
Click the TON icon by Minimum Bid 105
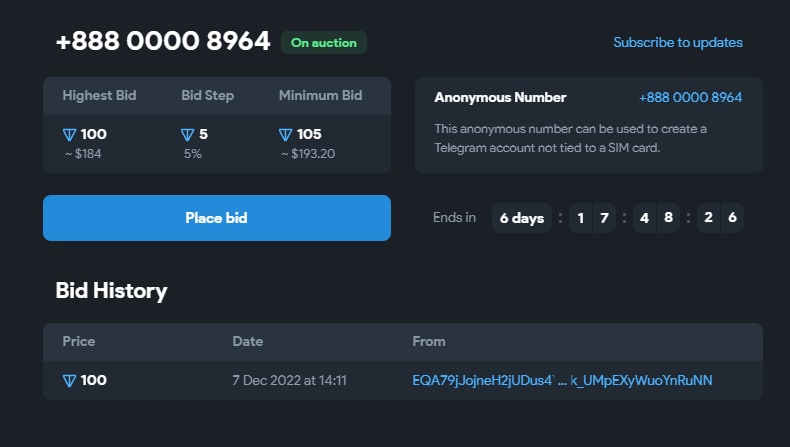click(285, 135)
